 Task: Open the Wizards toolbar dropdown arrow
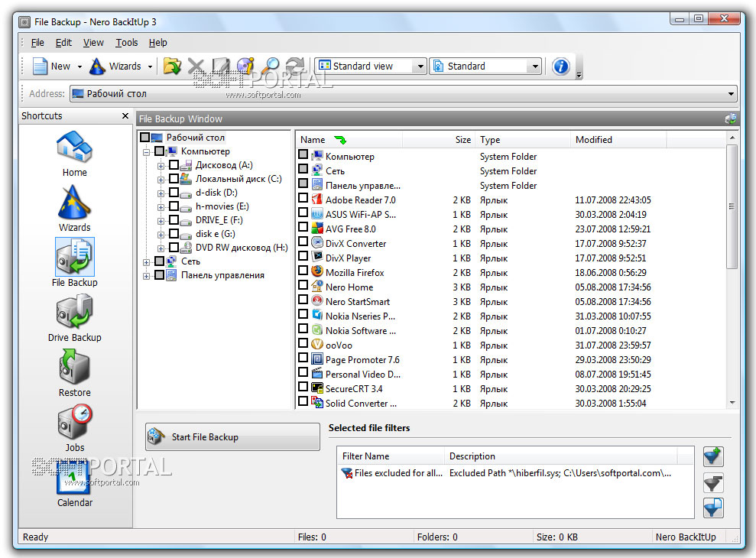(150, 67)
